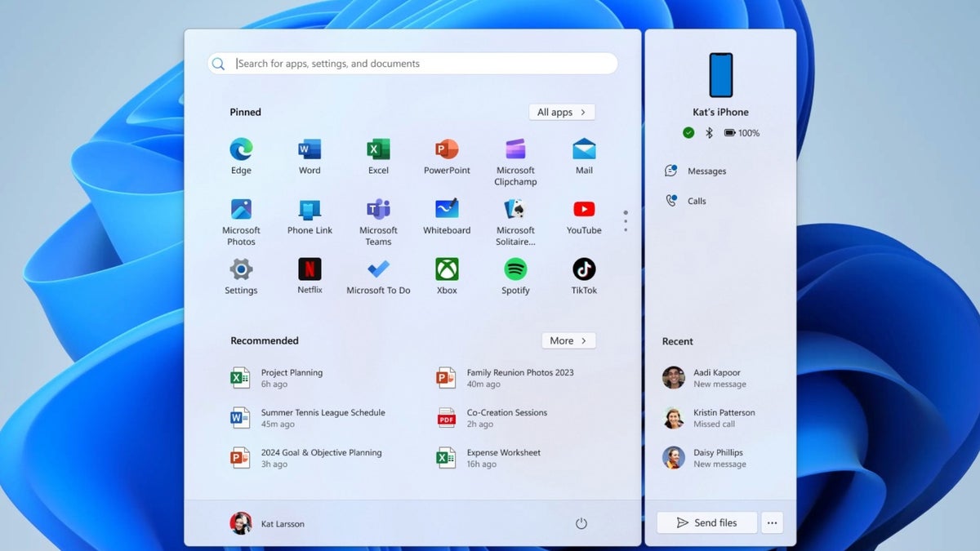
Task: Open the phone panel three-dots menu
Action: coord(772,523)
